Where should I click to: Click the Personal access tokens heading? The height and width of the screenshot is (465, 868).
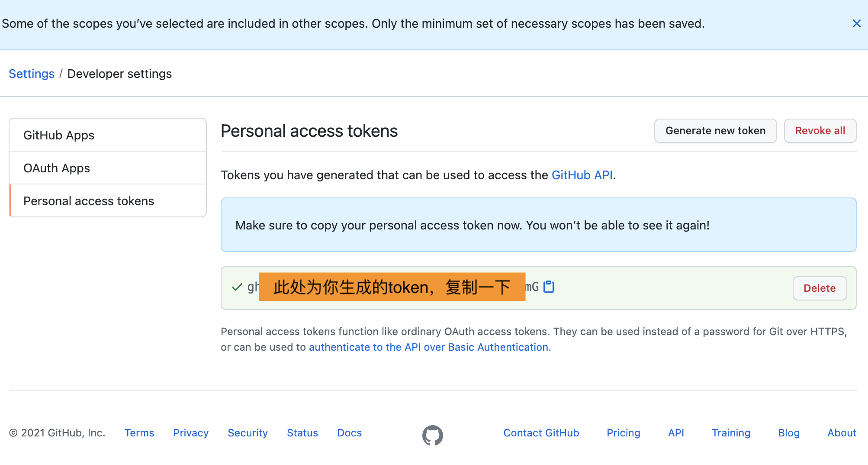pos(309,131)
